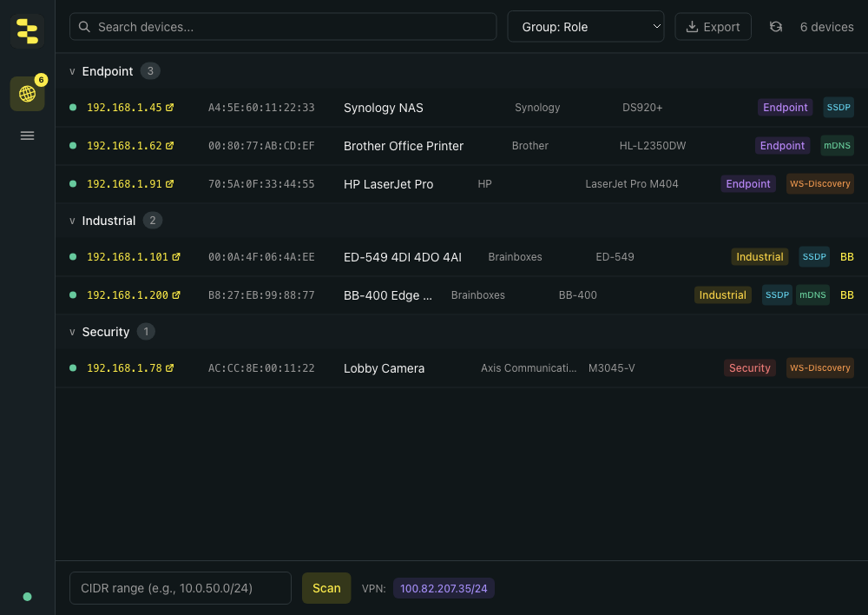Click the Export button
The height and width of the screenshot is (615, 868).
[713, 27]
